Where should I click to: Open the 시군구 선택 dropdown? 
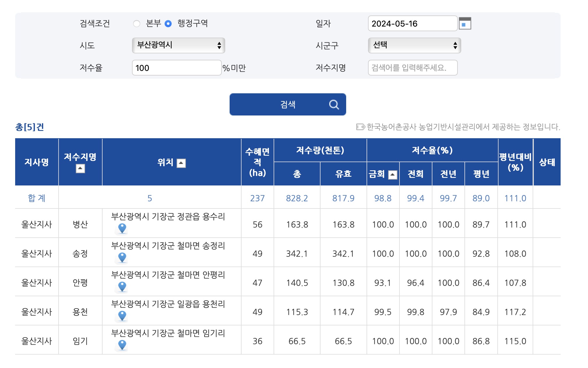coord(414,45)
